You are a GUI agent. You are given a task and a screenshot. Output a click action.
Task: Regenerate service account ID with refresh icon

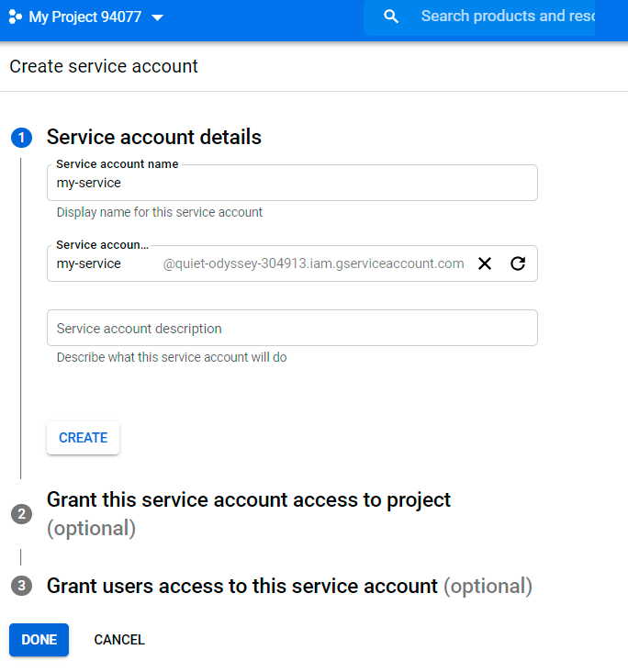coord(518,263)
